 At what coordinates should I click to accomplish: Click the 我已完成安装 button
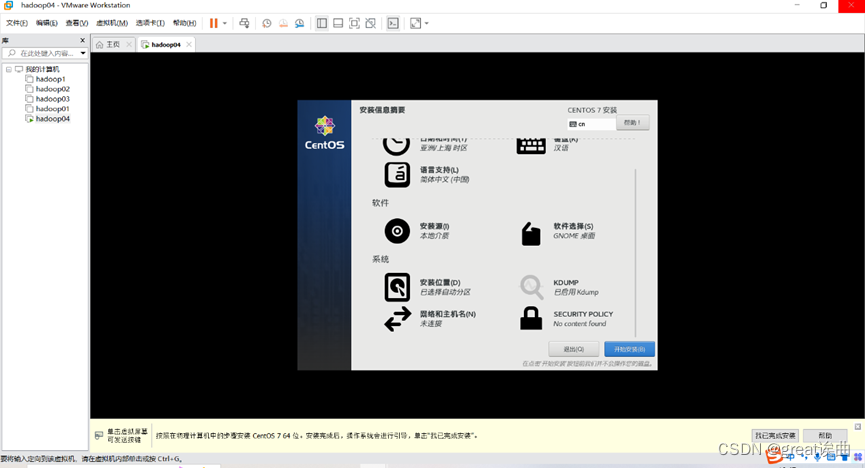coord(775,435)
